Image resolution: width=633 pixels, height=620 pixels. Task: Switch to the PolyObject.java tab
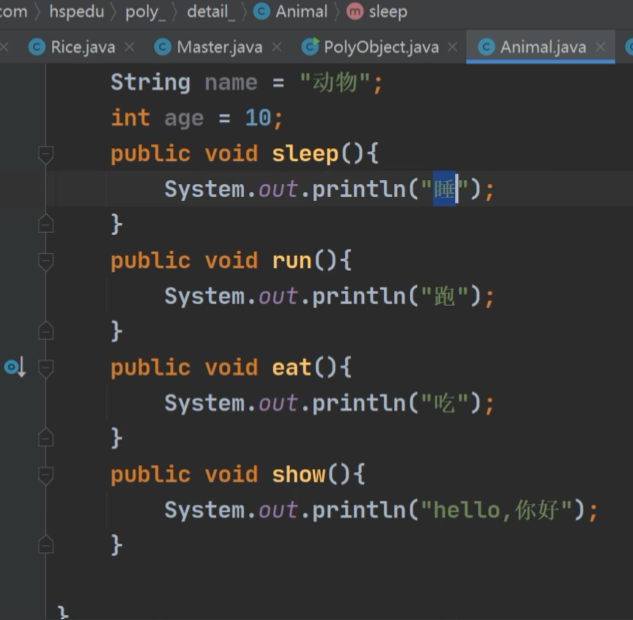tap(381, 47)
